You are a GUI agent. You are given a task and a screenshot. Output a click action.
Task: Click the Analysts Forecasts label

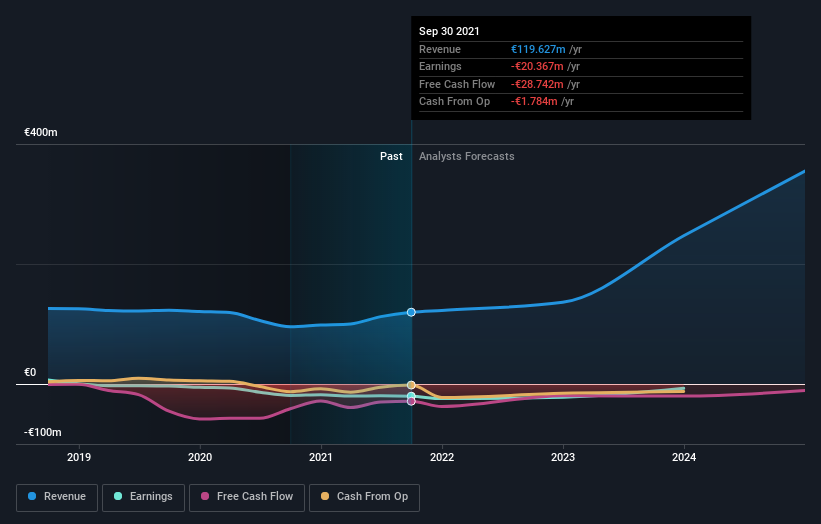pyautogui.click(x=467, y=156)
